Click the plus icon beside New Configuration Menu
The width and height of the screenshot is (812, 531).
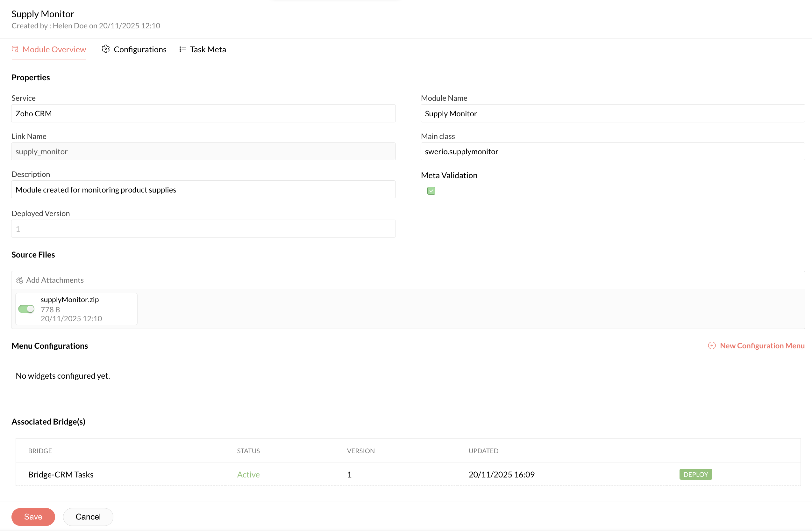click(x=712, y=346)
